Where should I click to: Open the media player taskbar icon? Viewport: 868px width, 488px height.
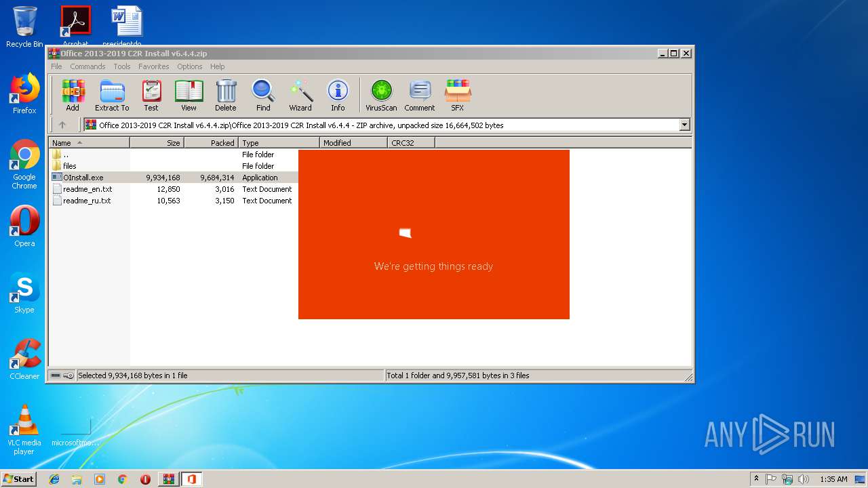100,479
